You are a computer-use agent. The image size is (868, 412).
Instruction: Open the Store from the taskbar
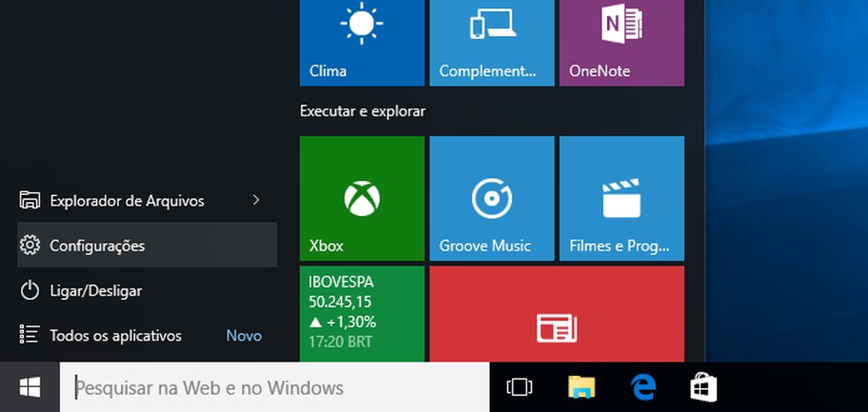tap(704, 387)
